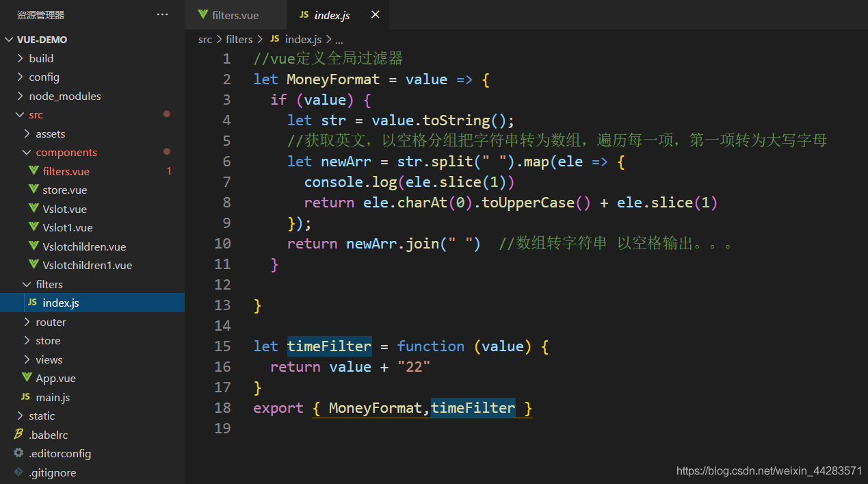Click timeFilter identifier on line 15
The width and height of the screenshot is (868, 484).
coord(329,346)
